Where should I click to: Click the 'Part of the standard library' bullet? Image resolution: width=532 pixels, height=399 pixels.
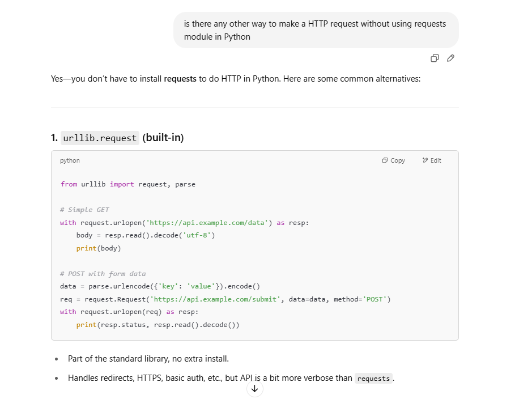pyautogui.click(x=148, y=359)
